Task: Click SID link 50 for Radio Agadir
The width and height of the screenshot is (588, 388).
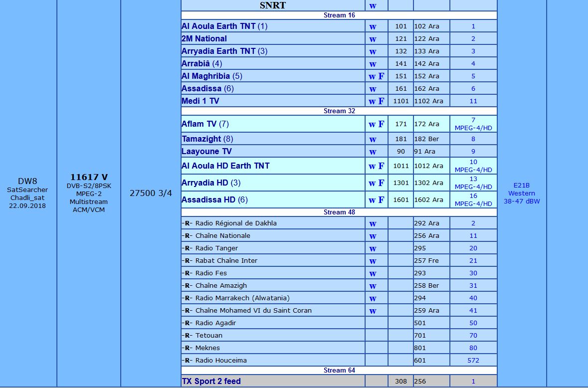Action: click(x=473, y=323)
